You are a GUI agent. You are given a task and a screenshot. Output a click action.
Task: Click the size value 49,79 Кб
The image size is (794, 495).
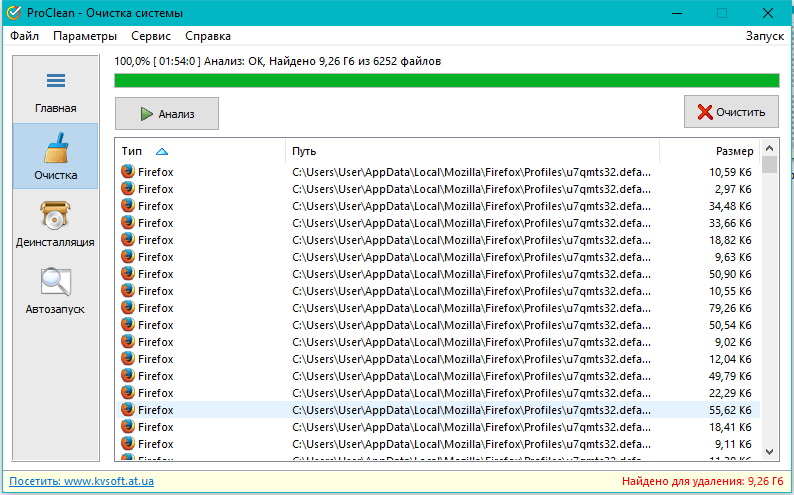coord(730,376)
